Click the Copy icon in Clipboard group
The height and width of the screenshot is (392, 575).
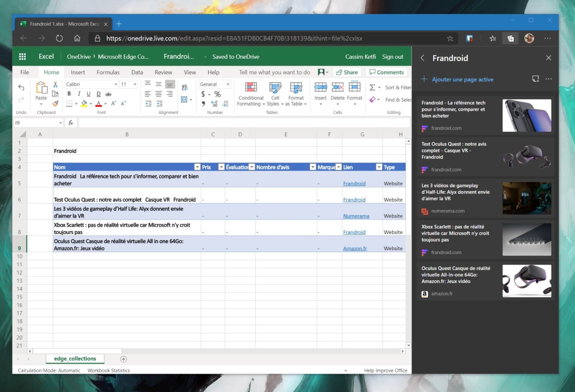click(x=55, y=94)
